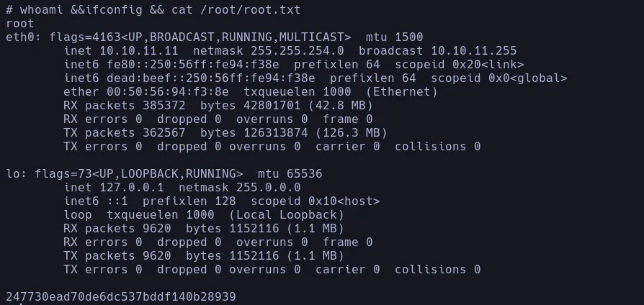Click the root flag hash at the bottom
644x305 pixels.
(121, 296)
